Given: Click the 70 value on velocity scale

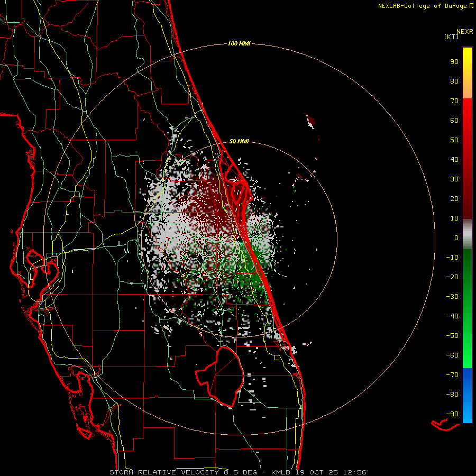Looking at the screenshot, I should coord(454,101).
